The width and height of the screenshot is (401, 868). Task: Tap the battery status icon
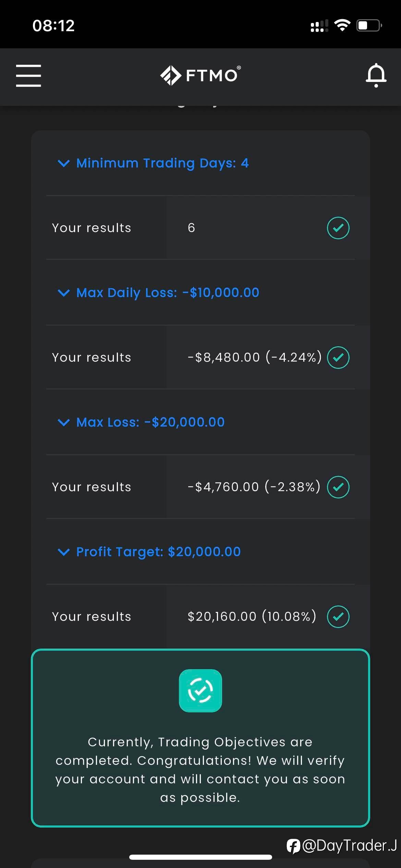(x=369, y=25)
